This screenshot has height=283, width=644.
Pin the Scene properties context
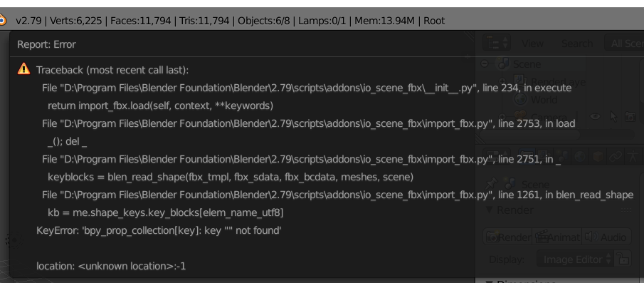tap(490, 184)
